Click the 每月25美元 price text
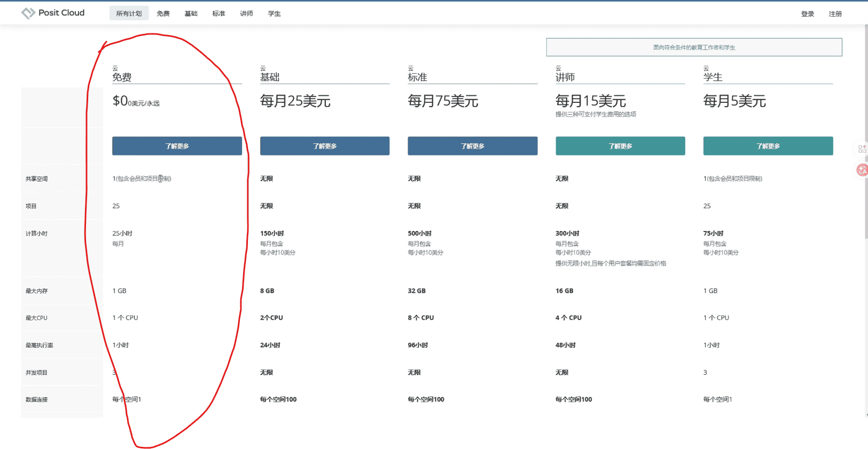This screenshot has width=868, height=449. pyautogui.click(x=295, y=101)
